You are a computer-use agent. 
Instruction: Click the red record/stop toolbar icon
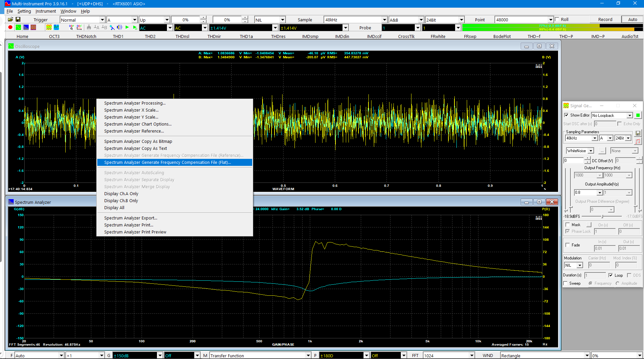pyautogui.click(x=10, y=28)
